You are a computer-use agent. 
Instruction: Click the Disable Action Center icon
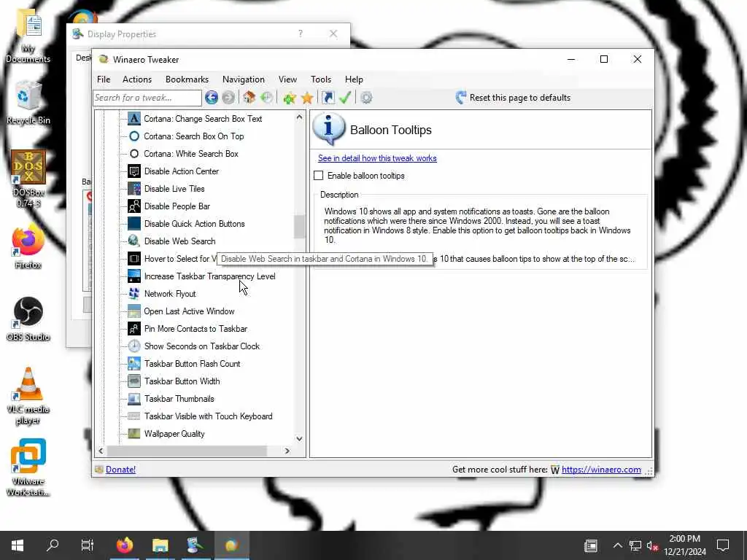134,171
